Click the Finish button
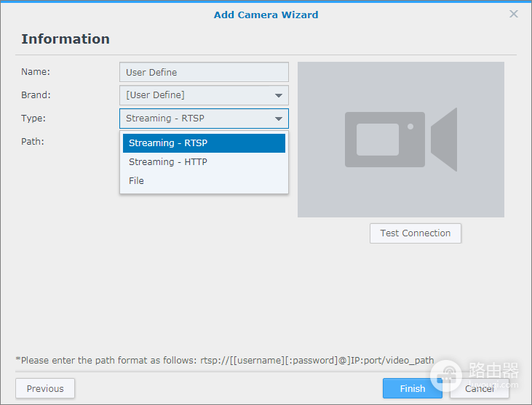 pyautogui.click(x=412, y=388)
